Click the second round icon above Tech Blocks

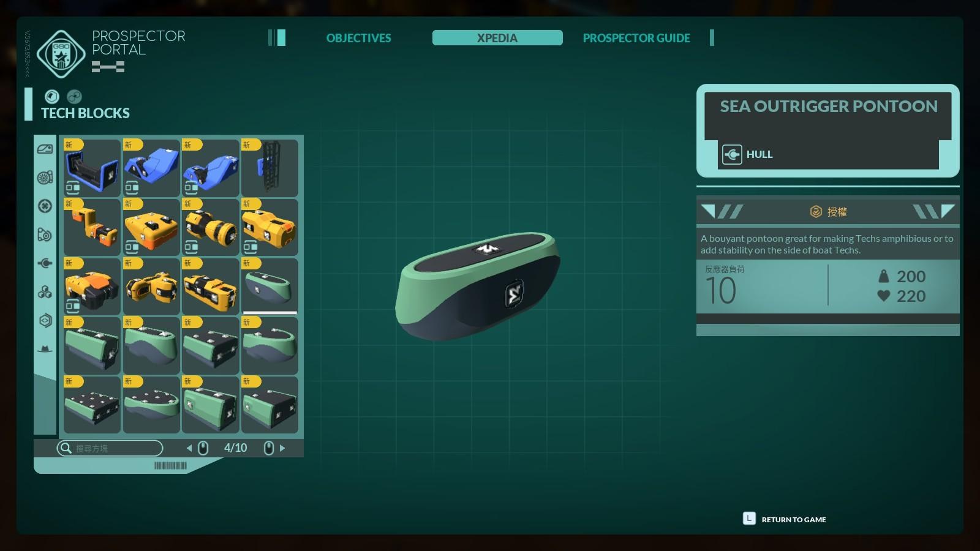coord(74,96)
